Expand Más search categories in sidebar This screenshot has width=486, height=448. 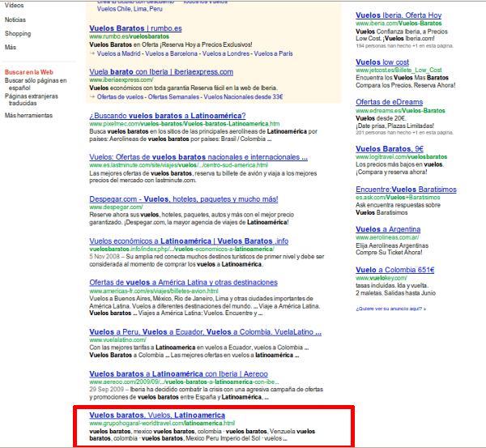click(x=10, y=48)
